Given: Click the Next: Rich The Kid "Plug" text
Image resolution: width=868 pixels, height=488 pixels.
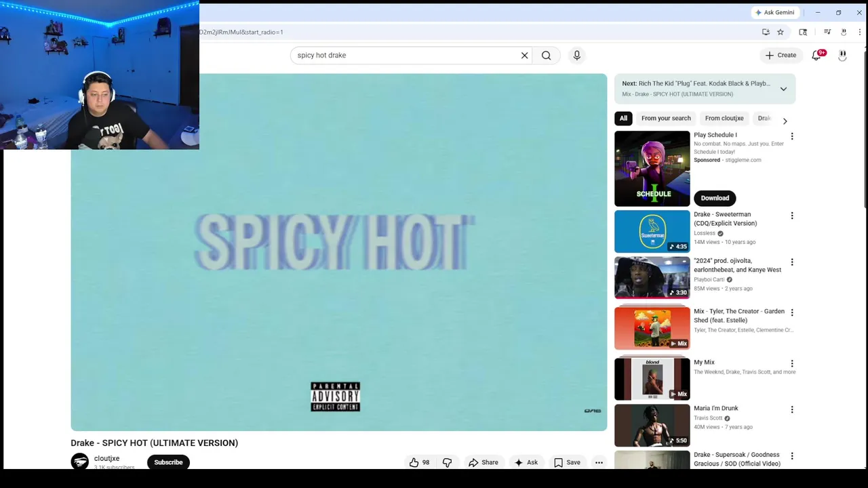Looking at the screenshot, I should [x=696, y=83].
